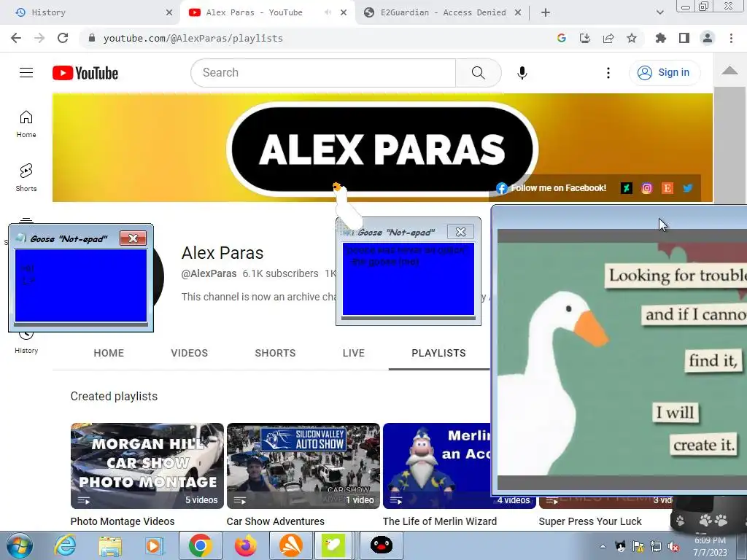The image size is (747, 560).
Task: Click the muted volume tray icon
Action: tap(673, 547)
